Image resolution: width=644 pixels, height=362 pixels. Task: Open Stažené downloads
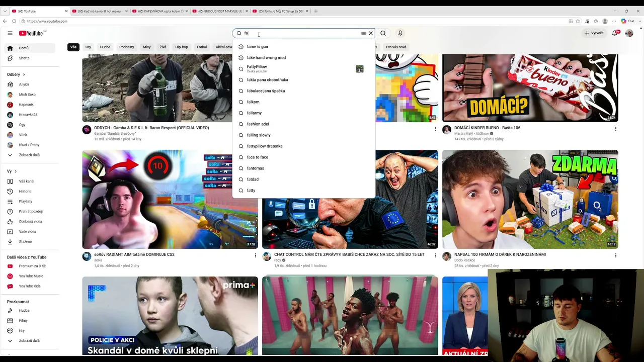[x=30, y=242]
